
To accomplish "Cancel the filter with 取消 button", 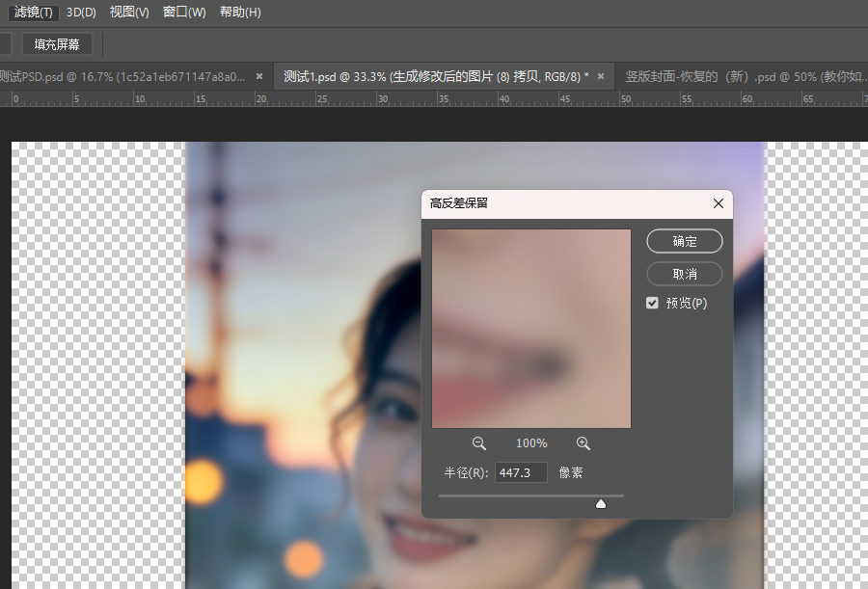I will coord(684,274).
